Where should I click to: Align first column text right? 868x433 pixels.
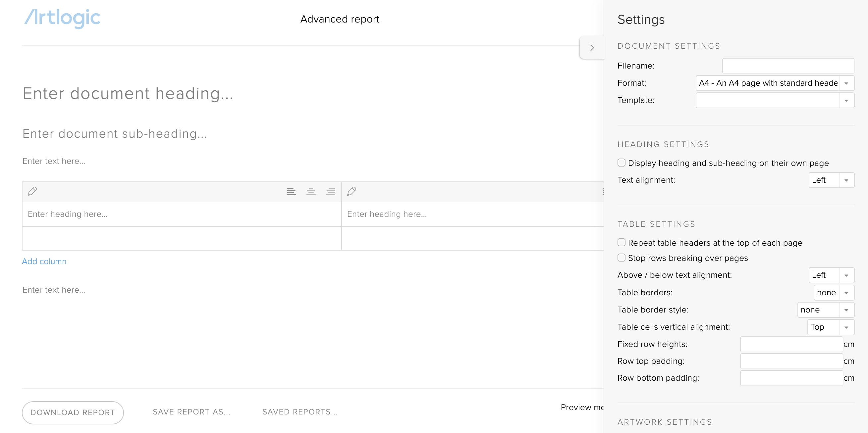coord(331,192)
